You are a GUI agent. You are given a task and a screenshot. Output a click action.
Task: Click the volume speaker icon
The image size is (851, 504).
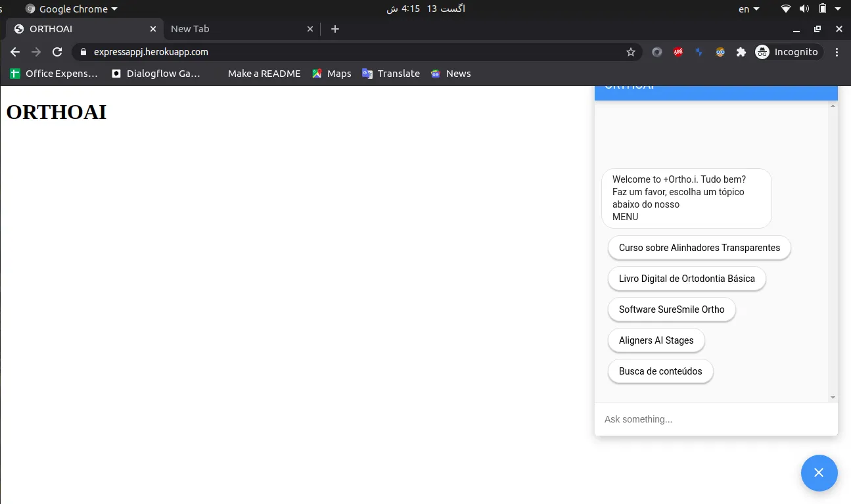click(x=804, y=9)
